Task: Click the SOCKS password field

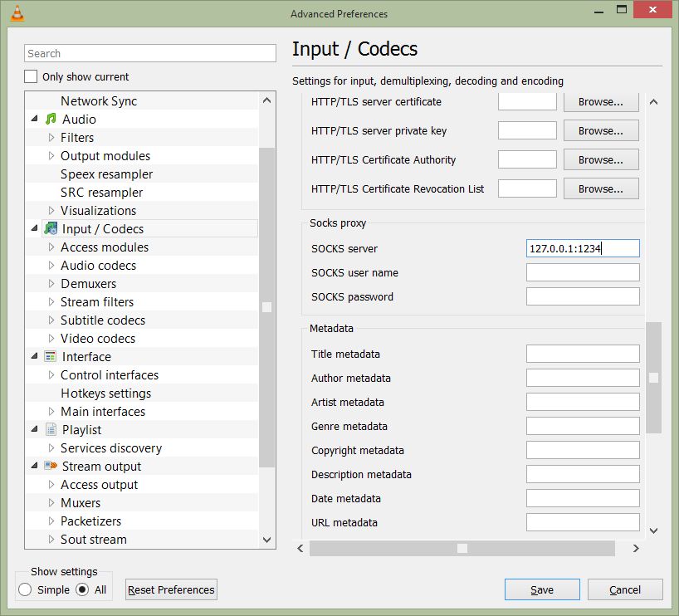Action: [x=583, y=296]
